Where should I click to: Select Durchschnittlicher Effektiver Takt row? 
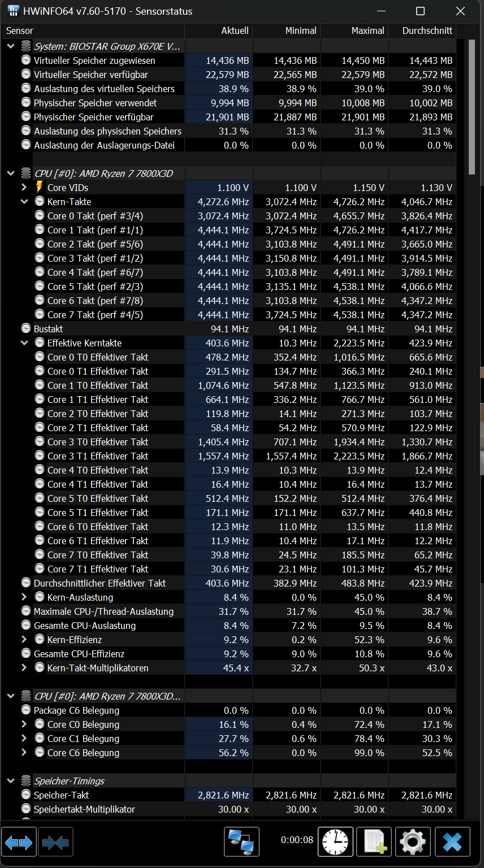[x=229, y=583]
